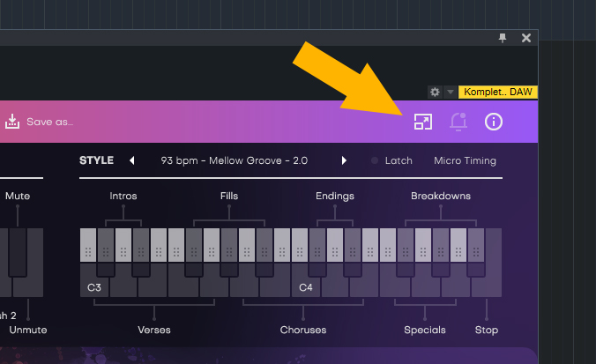
Task: Click the Breakdowns label above keyboard
Action: [x=440, y=196]
